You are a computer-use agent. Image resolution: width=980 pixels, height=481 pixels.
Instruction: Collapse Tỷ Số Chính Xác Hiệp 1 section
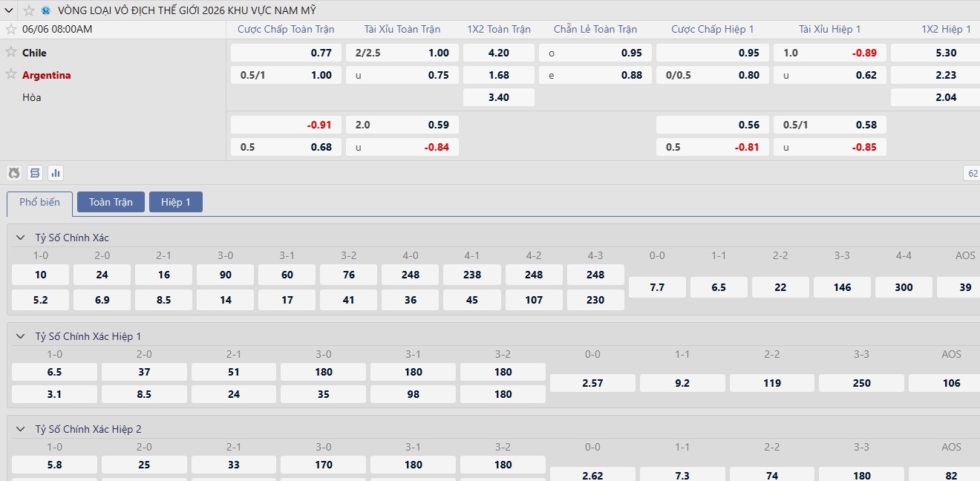(x=21, y=336)
